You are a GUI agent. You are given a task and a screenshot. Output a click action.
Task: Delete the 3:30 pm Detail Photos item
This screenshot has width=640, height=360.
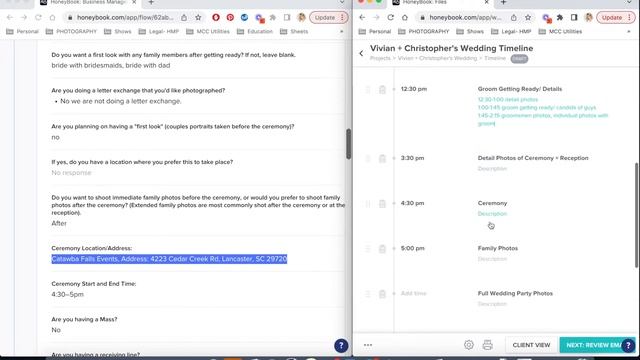382,158
